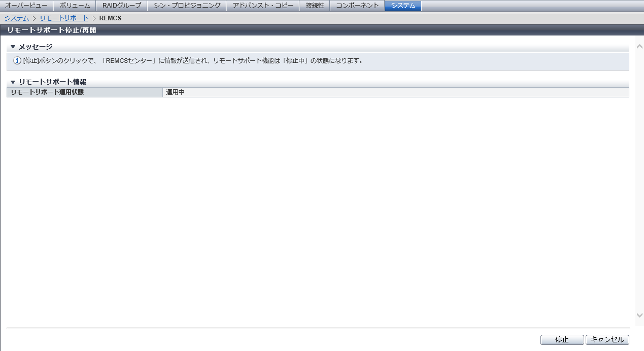Switch to the ボリューム tab

click(x=74, y=6)
